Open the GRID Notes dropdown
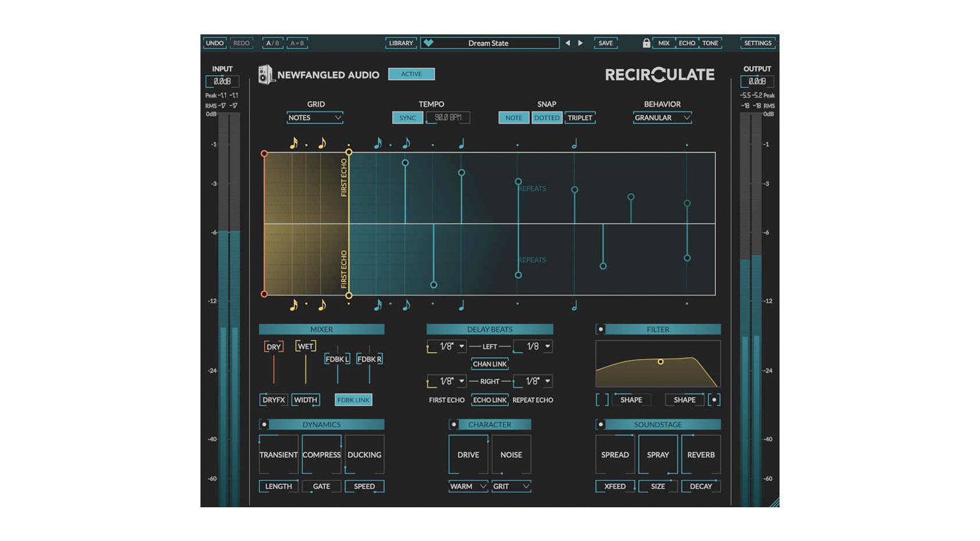Image resolution: width=980 pixels, height=541 pixels. [x=315, y=118]
